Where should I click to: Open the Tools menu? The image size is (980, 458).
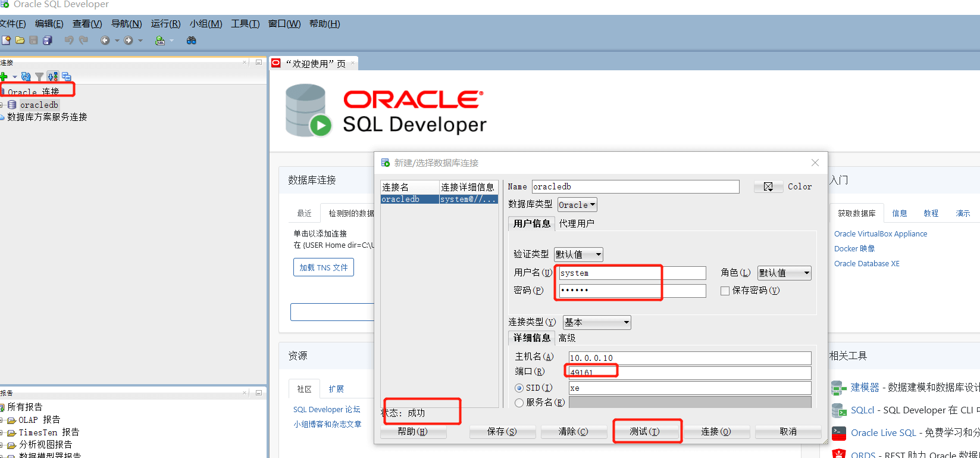click(x=245, y=24)
